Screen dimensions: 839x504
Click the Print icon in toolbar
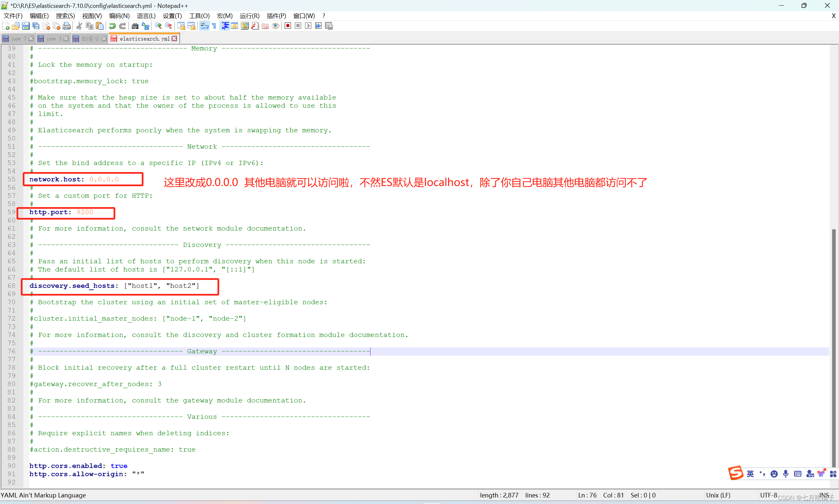tap(67, 26)
